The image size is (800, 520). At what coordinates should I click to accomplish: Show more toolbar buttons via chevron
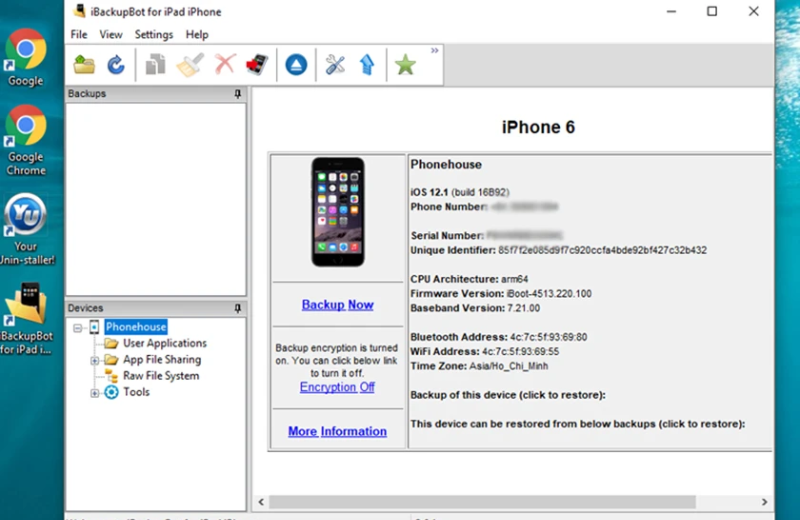pos(434,51)
